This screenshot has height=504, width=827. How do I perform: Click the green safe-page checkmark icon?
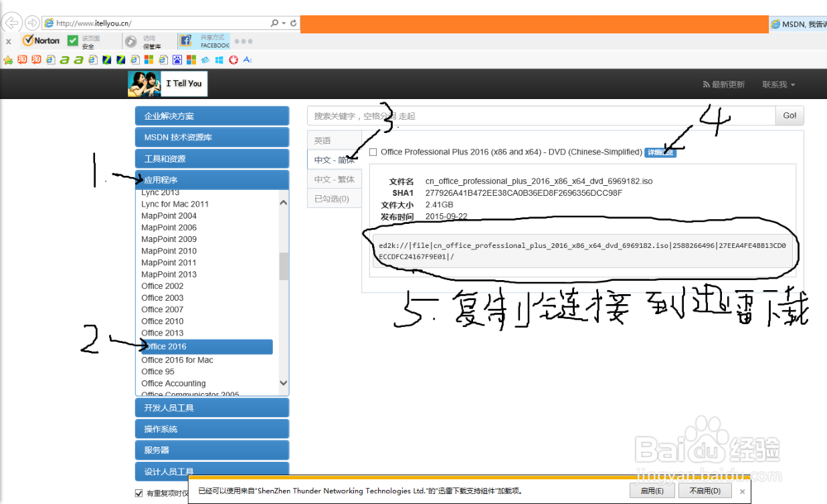coord(73,40)
